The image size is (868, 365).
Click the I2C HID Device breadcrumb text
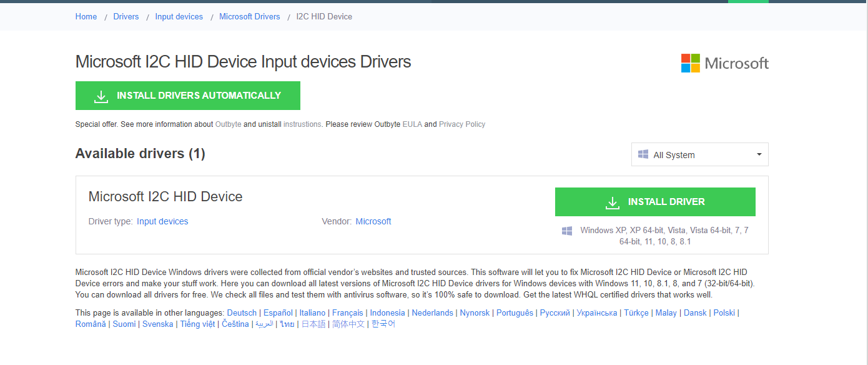coord(324,17)
